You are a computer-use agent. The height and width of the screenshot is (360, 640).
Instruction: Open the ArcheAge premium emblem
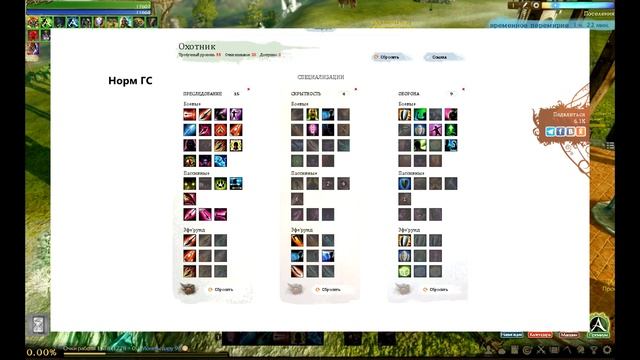[598, 326]
